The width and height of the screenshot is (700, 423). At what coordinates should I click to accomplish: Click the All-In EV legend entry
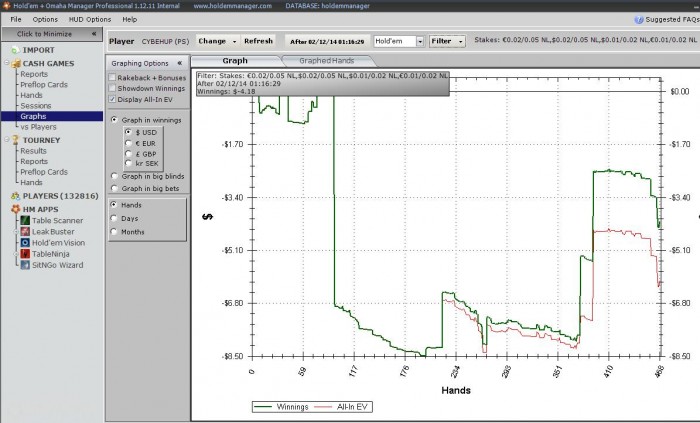pos(342,407)
